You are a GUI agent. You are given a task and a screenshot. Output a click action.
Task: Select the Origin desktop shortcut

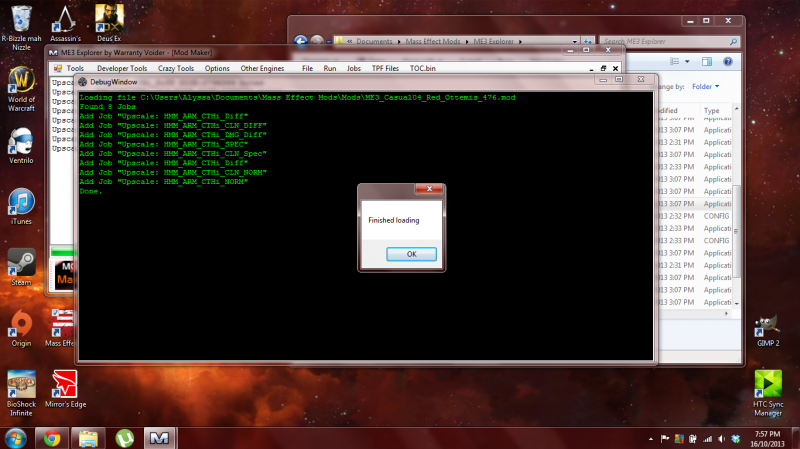tap(21, 326)
